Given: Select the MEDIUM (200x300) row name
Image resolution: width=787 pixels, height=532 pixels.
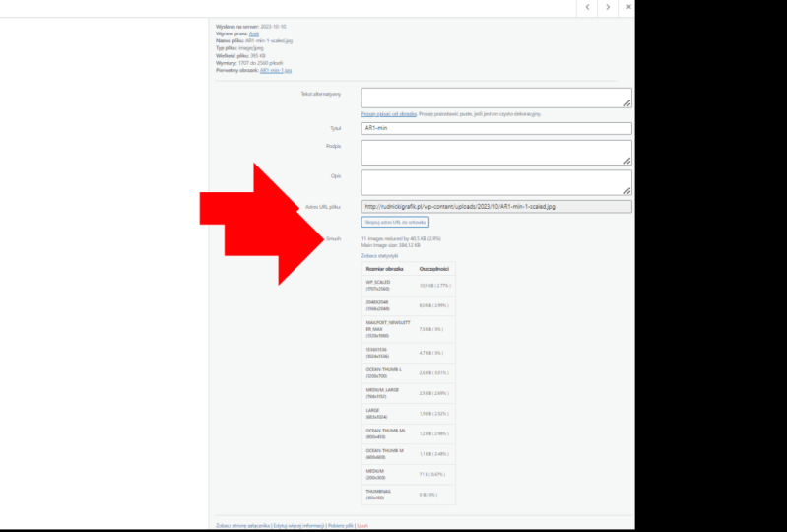Looking at the screenshot, I should click(x=375, y=474).
